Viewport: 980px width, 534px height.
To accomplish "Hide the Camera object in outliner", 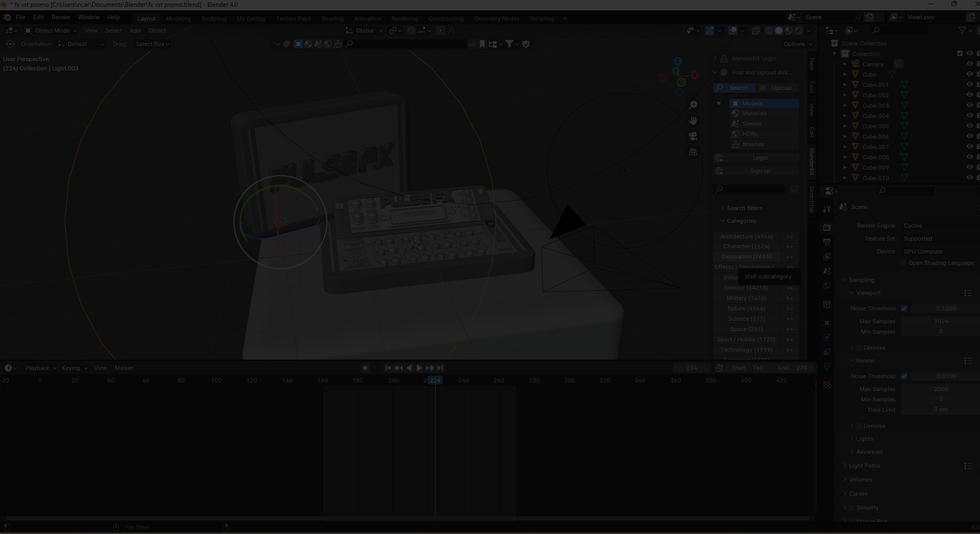I will [x=970, y=64].
